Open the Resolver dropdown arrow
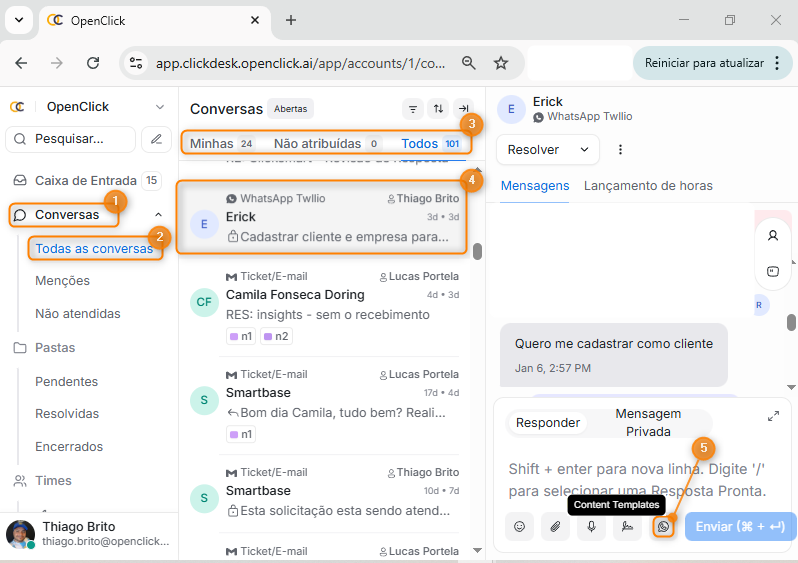The height and width of the screenshot is (563, 798). pyautogui.click(x=584, y=150)
